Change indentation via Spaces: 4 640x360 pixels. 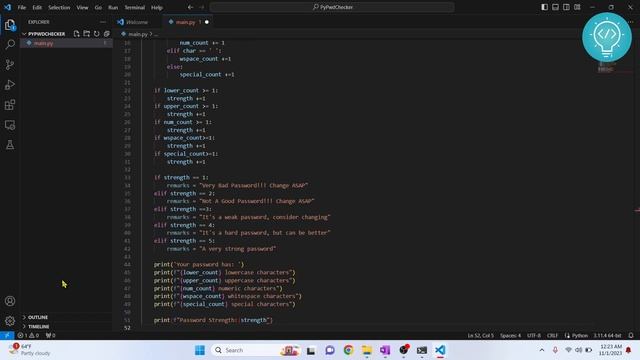[510, 336]
